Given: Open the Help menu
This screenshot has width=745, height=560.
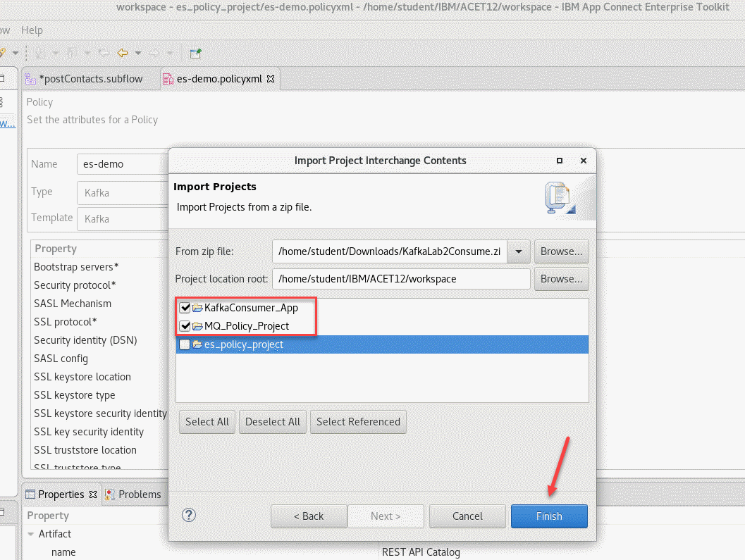Looking at the screenshot, I should [x=32, y=30].
